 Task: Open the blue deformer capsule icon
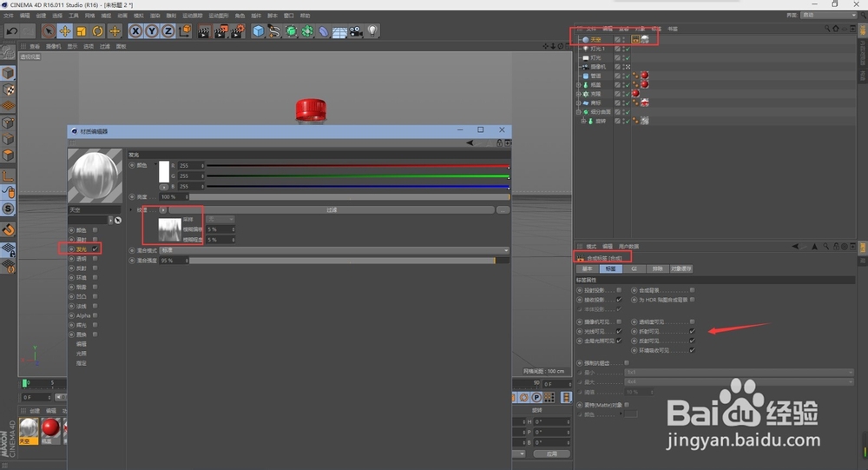tap(323, 31)
